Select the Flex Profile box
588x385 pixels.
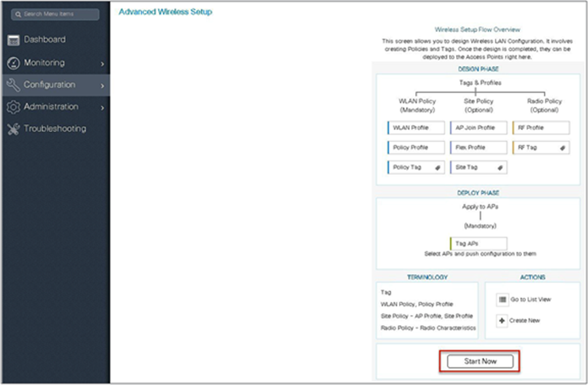click(x=478, y=148)
